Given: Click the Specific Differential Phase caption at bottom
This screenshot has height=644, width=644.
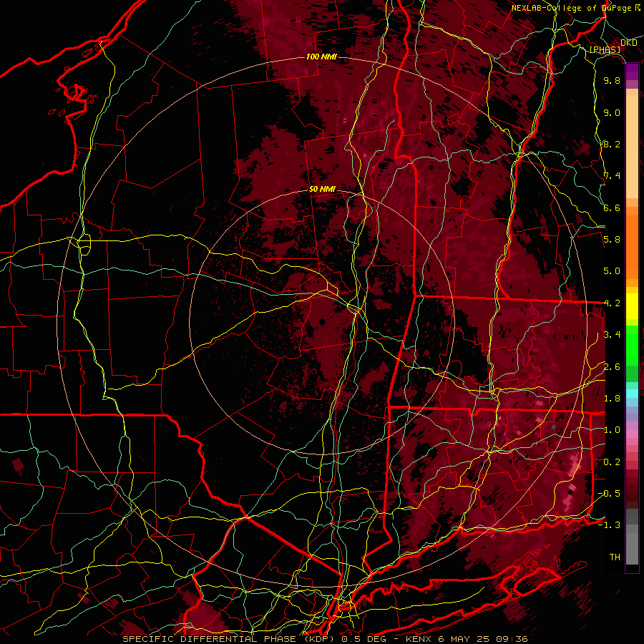Looking at the screenshot, I should click(x=326, y=639).
